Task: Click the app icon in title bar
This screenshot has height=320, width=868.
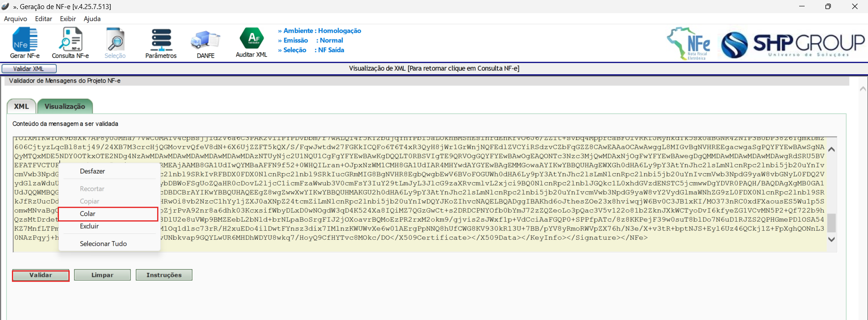Action: tap(5, 6)
